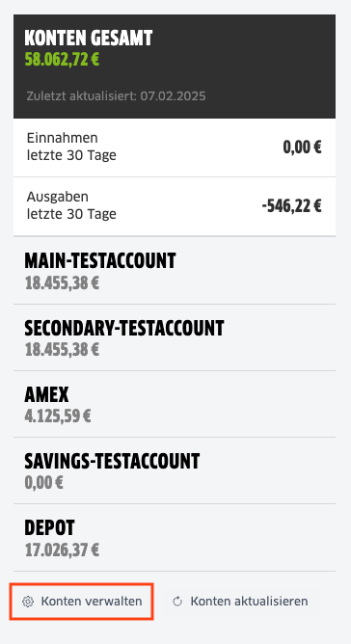
Task: Click the refresh icon beside Konten aktualisieren
Action: (177, 602)
